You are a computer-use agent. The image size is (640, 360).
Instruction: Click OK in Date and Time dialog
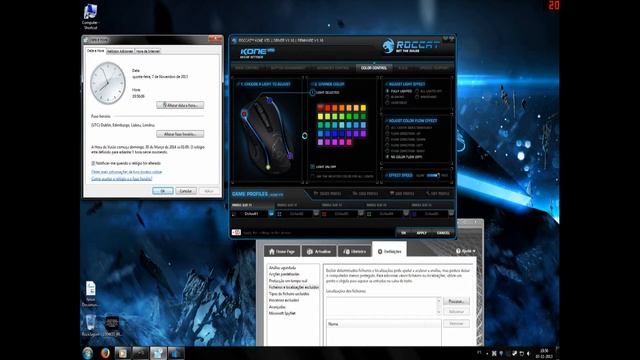[x=162, y=191]
